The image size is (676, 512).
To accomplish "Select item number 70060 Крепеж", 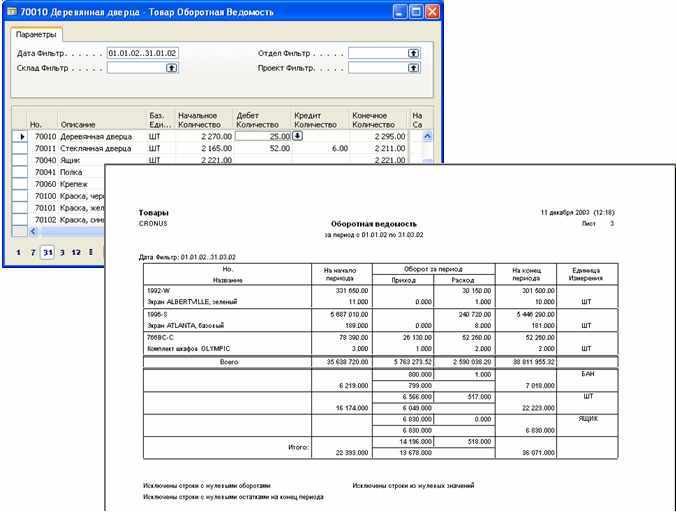I will point(45,184).
